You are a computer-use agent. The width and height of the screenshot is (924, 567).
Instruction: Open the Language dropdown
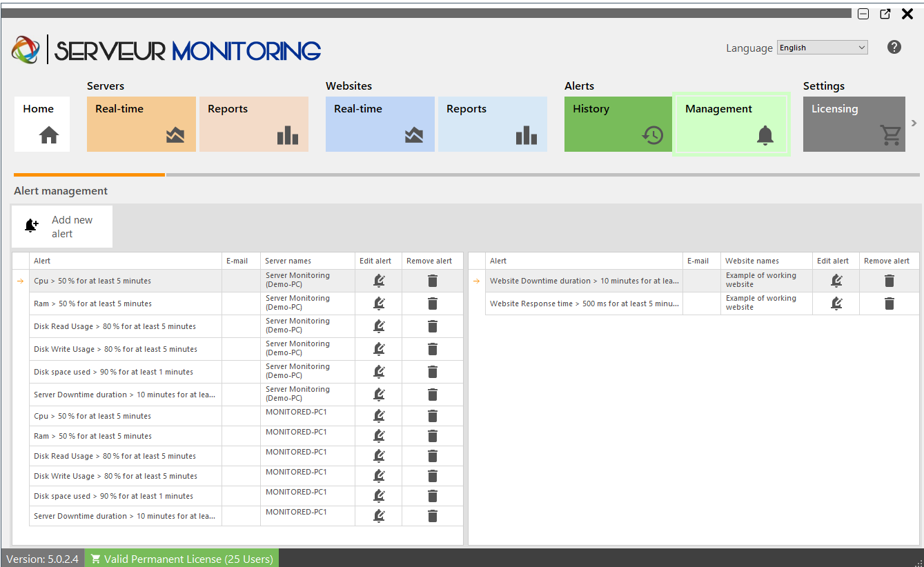coord(823,48)
